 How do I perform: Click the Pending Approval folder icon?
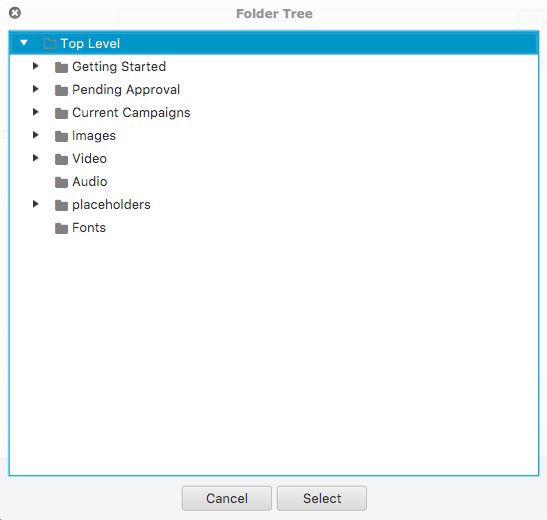pos(61,90)
